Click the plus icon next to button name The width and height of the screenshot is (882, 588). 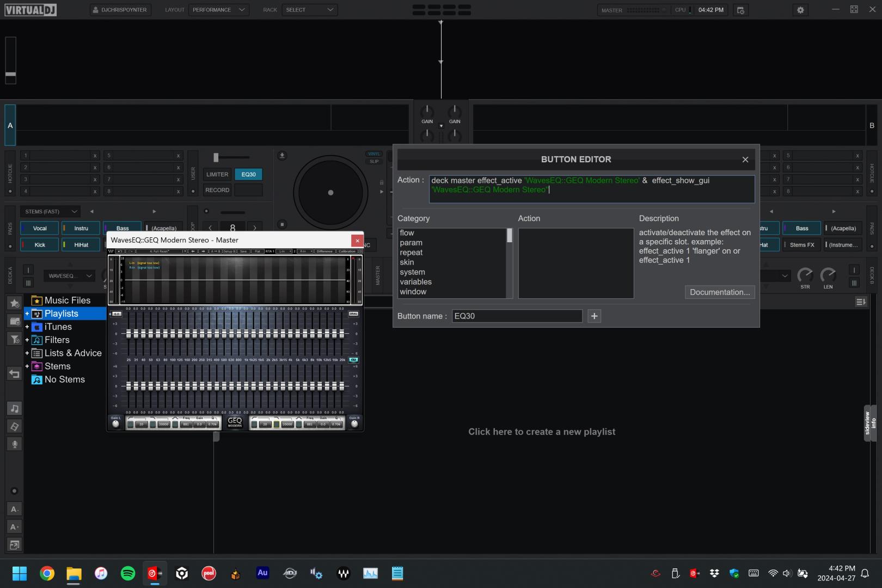point(595,316)
